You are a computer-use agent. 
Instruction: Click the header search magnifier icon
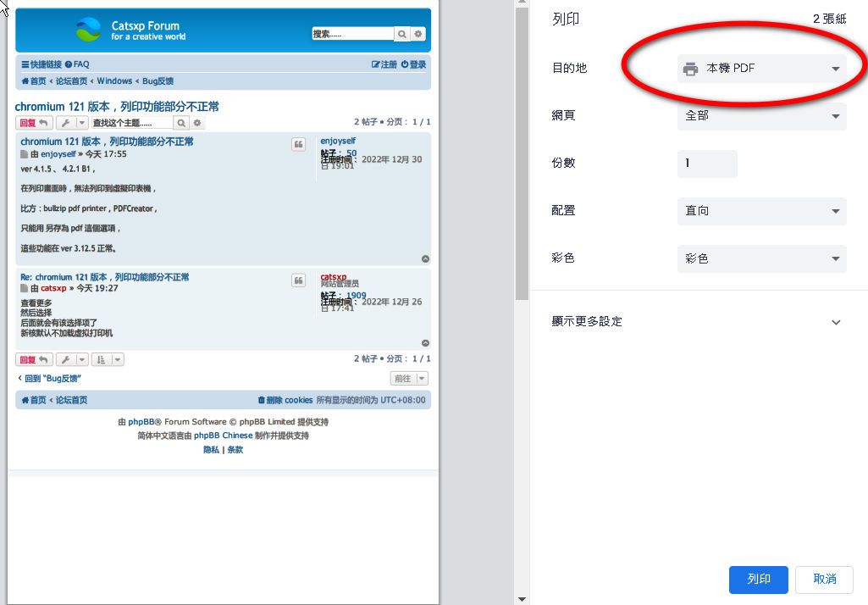click(x=402, y=34)
